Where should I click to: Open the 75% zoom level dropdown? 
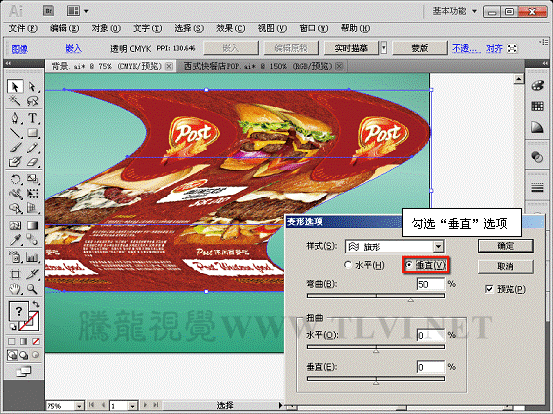tap(79, 406)
